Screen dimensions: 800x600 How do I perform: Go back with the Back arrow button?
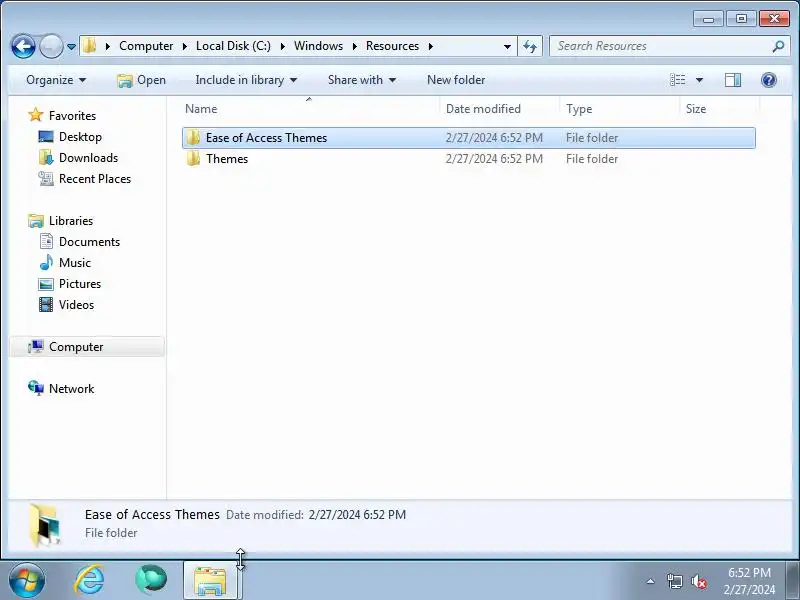(23, 46)
